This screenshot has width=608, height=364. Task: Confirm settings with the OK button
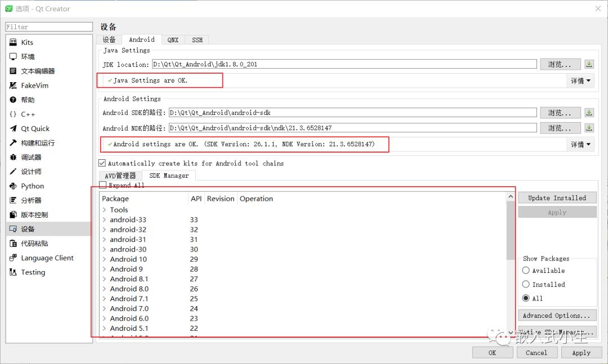coord(493,352)
